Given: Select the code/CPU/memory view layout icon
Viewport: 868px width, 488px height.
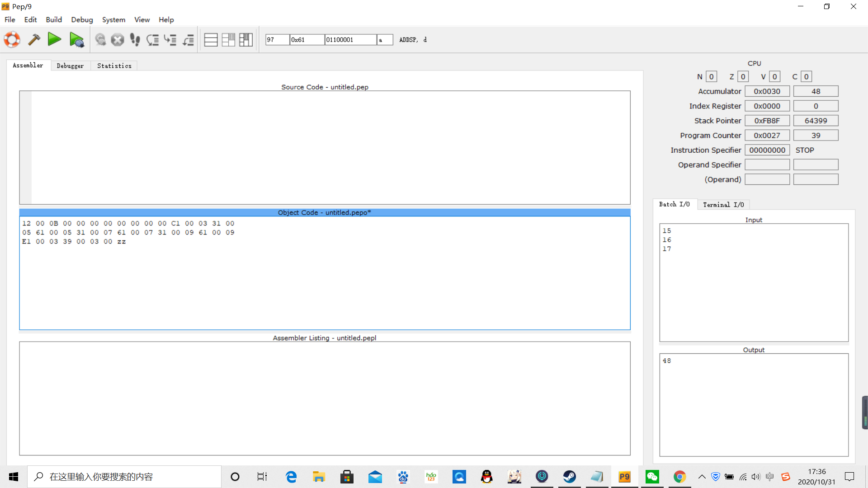Looking at the screenshot, I should click(246, 40).
